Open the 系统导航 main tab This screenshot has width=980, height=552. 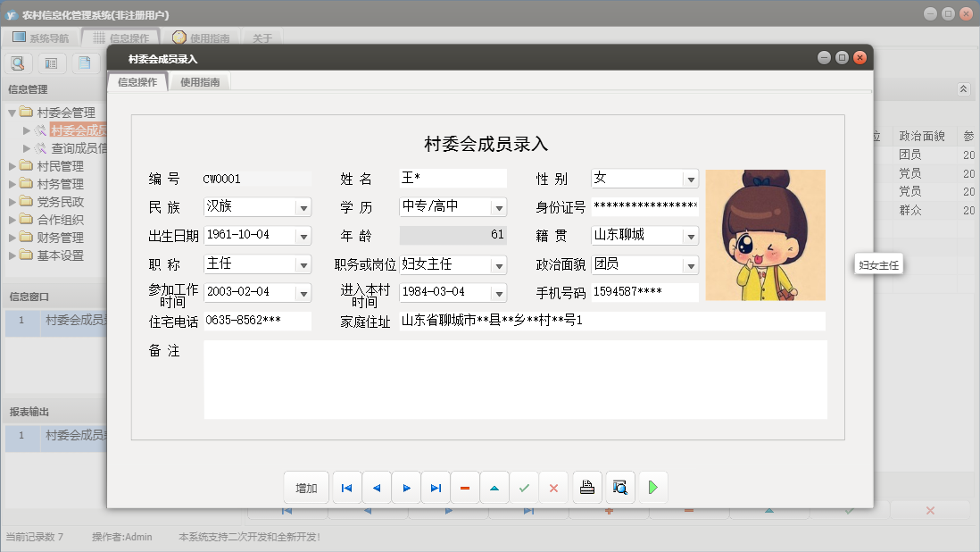click(x=41, y=38)
